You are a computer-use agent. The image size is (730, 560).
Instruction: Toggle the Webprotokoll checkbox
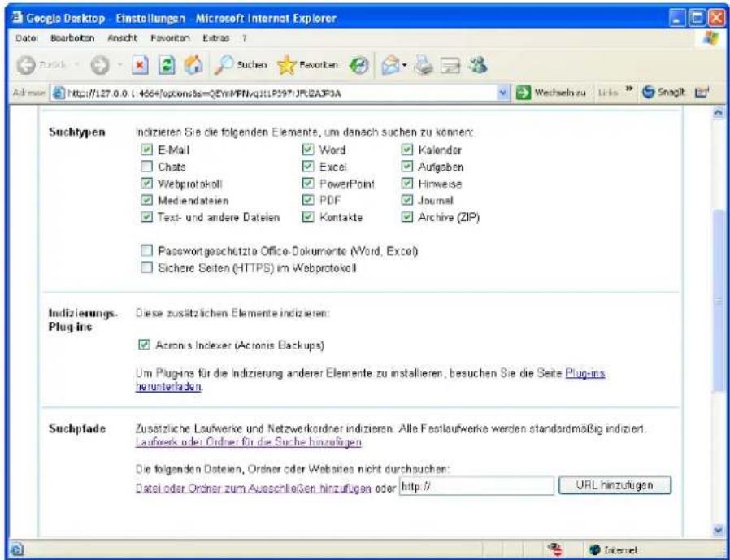click(146, 184)
